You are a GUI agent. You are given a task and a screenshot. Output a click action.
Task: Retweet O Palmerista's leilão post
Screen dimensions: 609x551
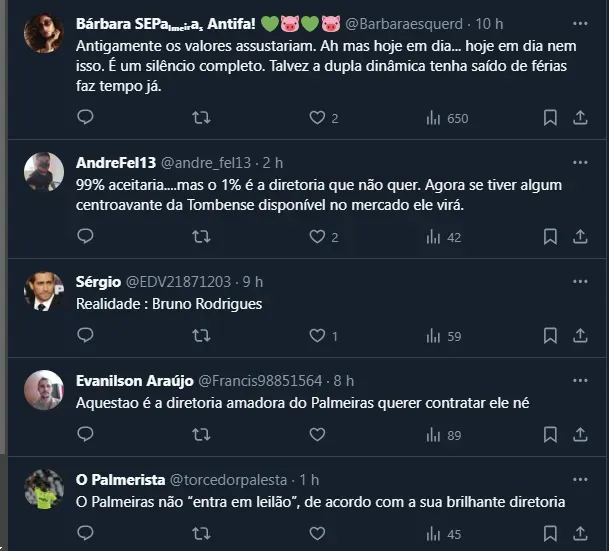click(201, 534)
